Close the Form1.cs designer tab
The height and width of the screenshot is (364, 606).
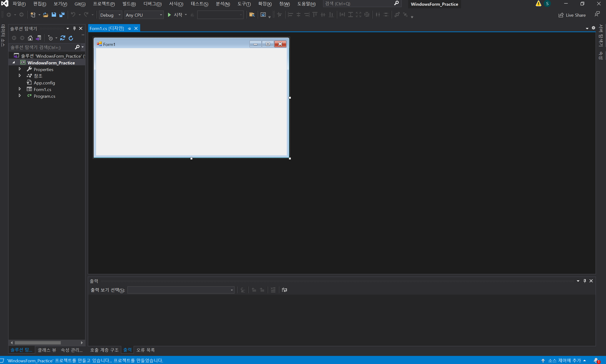136,28
